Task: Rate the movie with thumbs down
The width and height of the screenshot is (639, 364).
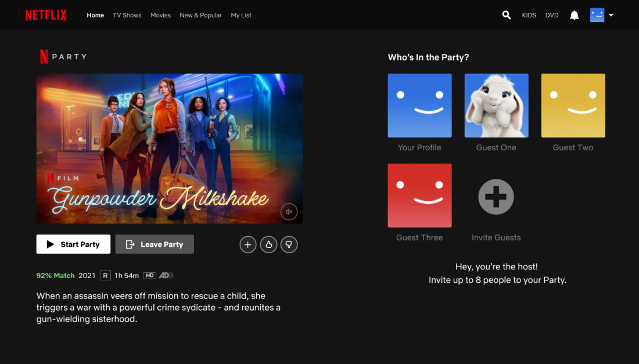Action: (289, 245)
